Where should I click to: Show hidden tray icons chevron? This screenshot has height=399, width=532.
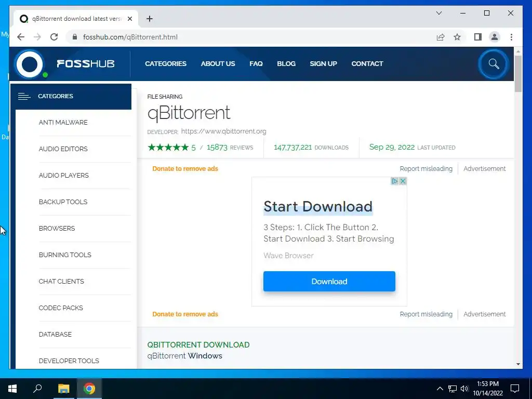pyautogui.click(x=440, y=389)
